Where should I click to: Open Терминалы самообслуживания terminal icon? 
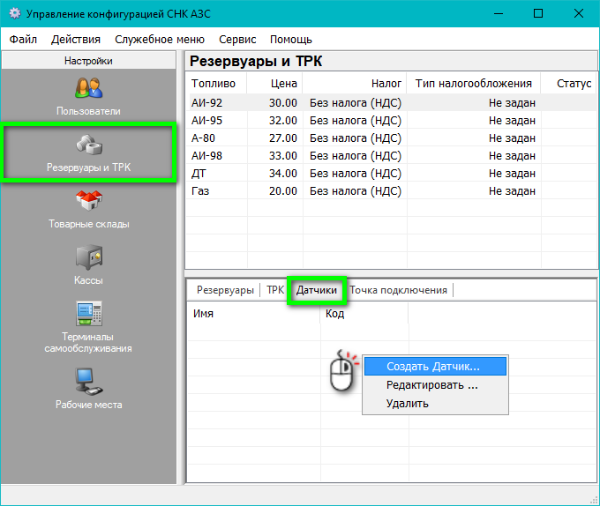tap(89, 315)
